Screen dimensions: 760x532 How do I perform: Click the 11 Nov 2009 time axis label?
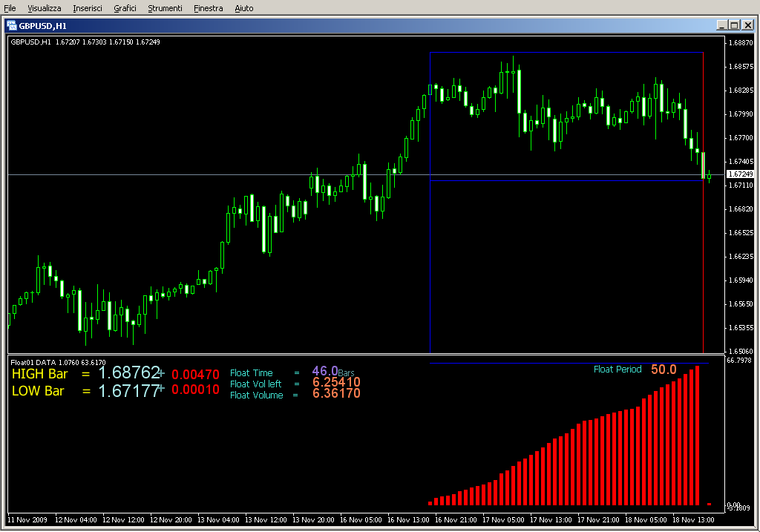[27, 520]
